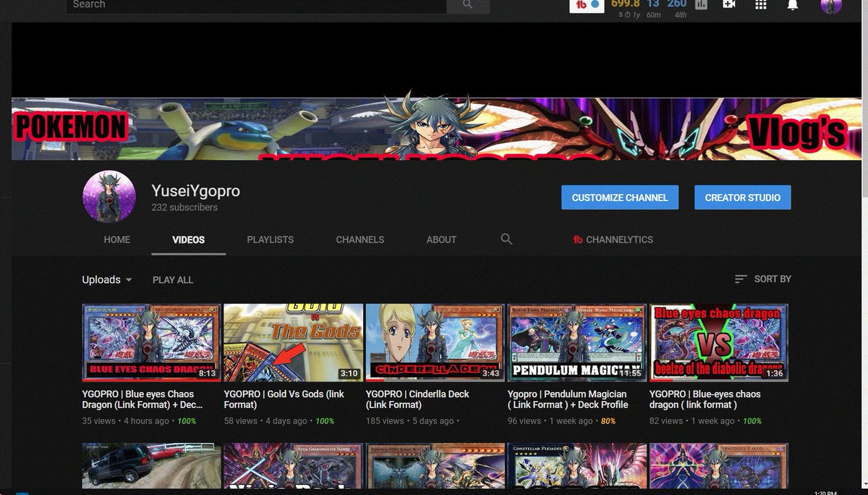Click the create video camera icon
The width and height of the screenshot is (868, 495).
coord(729,4)
